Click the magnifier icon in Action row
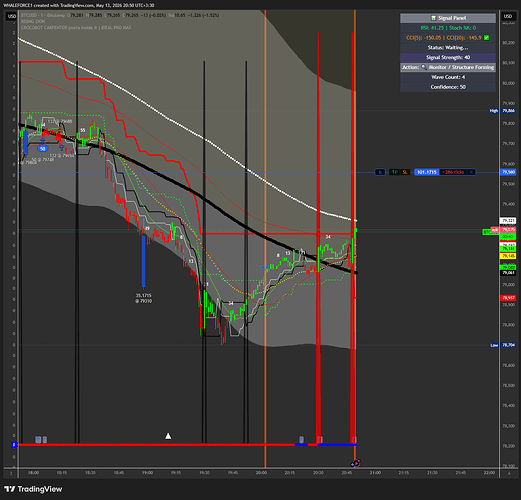Viewport: 521px width, 500px height. click(x=424, y=67)
